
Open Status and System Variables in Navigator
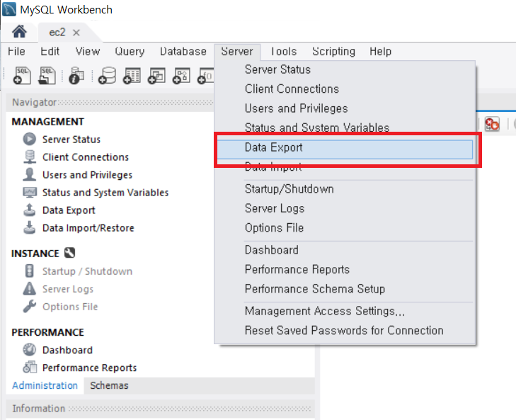pyautogui.click(x=105, y=193)
